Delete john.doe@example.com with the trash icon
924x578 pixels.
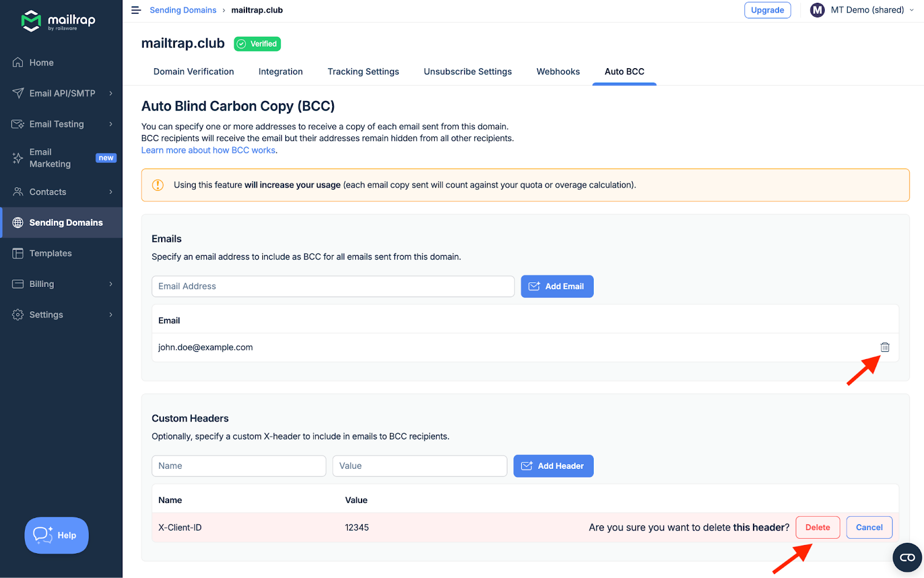coord(885,347)
